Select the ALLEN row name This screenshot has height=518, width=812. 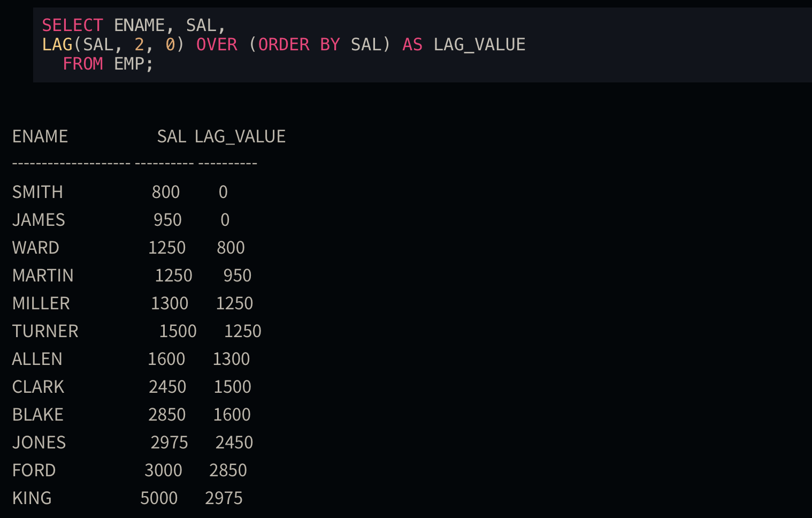37,359
